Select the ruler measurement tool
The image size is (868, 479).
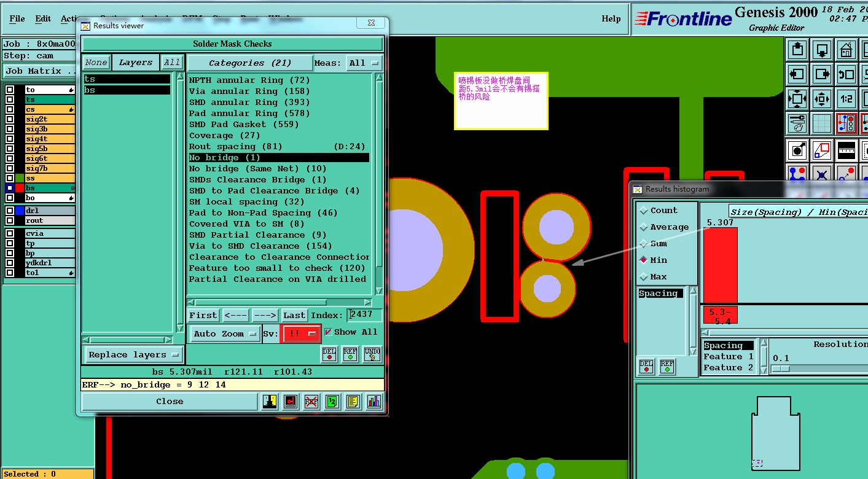point(846,150)
